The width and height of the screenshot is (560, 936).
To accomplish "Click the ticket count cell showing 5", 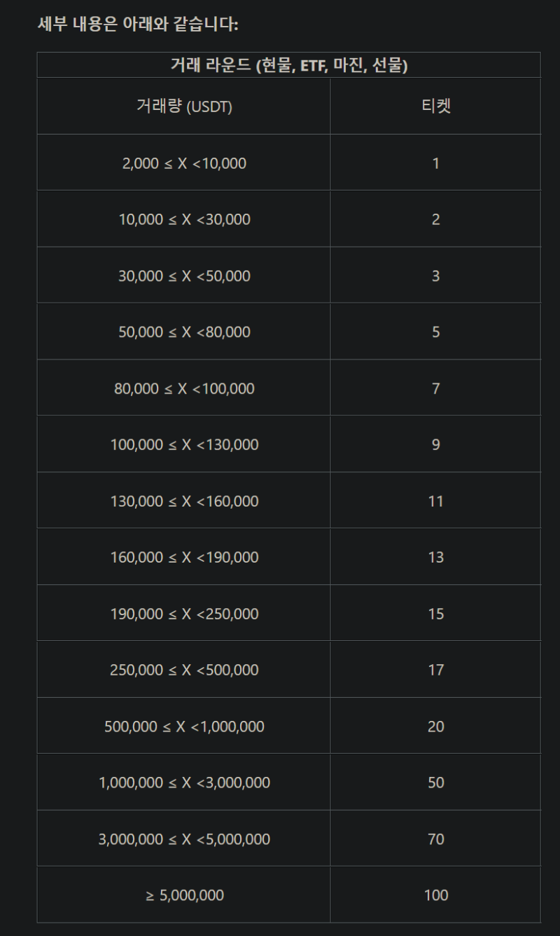I will (x=435, y=332).
